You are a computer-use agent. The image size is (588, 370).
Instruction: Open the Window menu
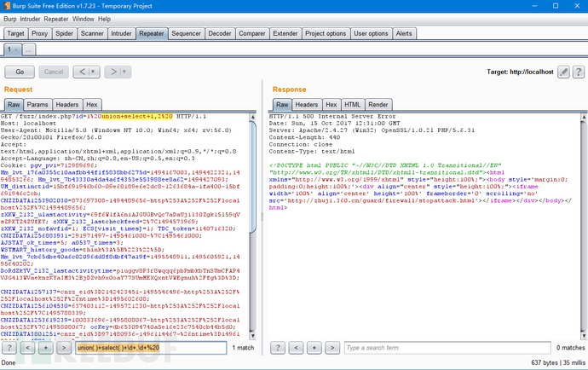tap(84, 19)
